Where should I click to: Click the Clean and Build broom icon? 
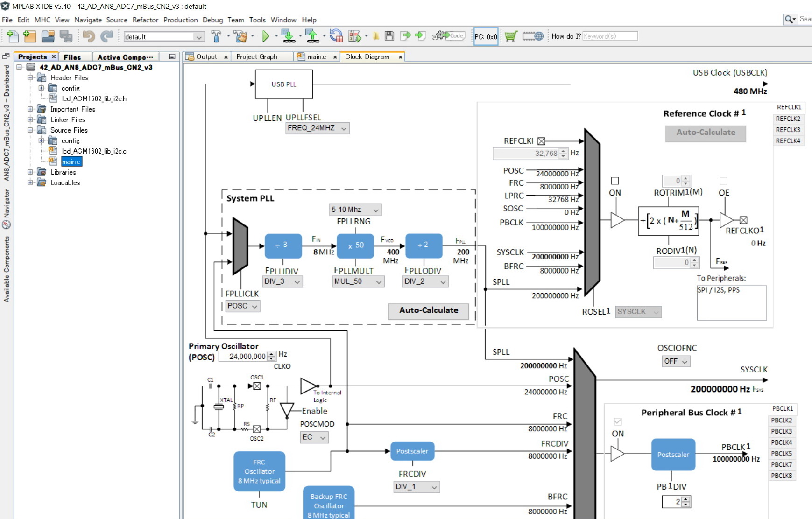(240, 36)
